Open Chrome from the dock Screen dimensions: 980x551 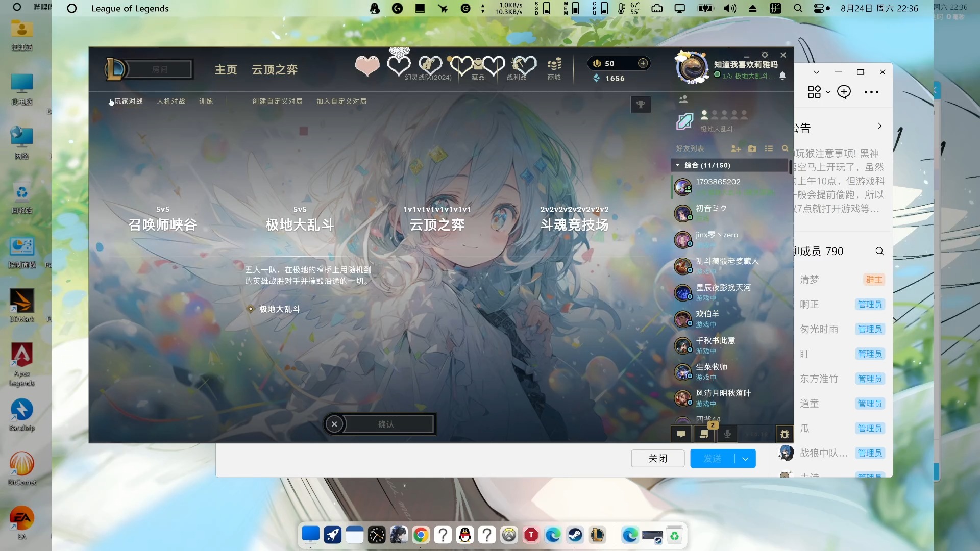[x=421, y=535]
